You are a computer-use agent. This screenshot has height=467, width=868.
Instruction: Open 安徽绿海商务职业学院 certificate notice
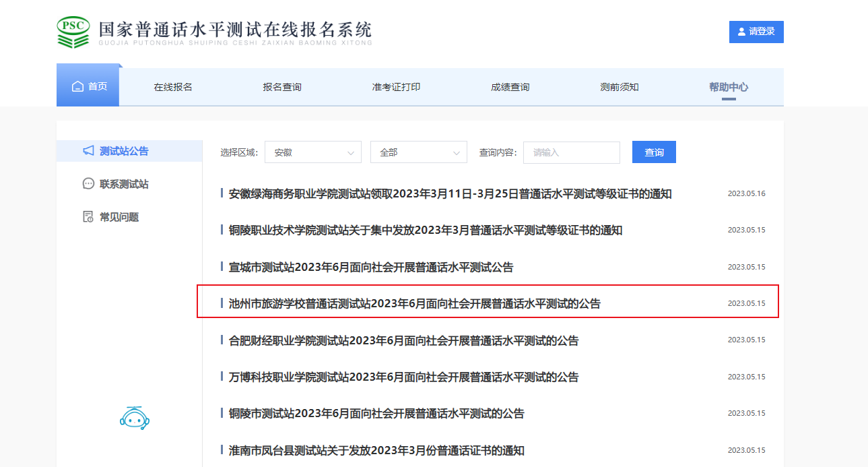pyautogui.click(x=450, y=194)
